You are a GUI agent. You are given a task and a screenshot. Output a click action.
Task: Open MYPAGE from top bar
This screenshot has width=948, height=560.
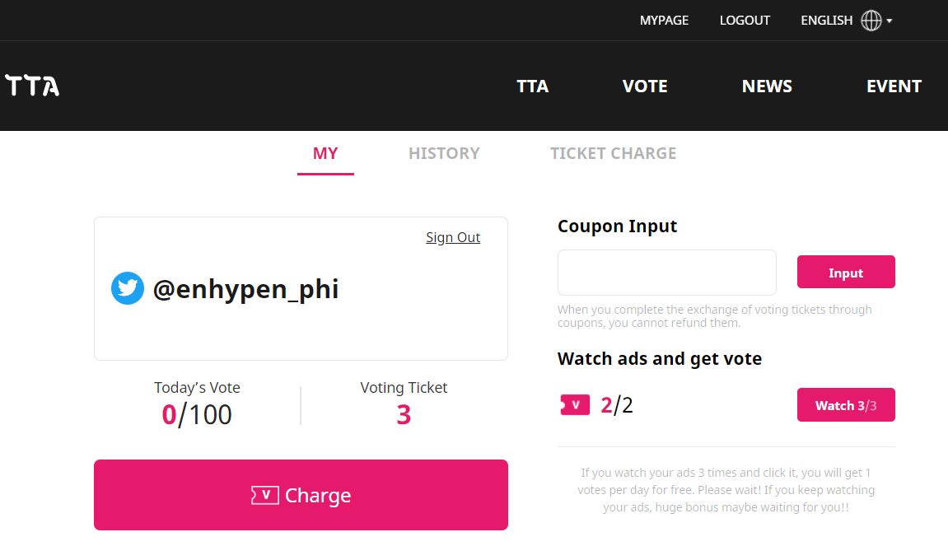pos(664,21)
